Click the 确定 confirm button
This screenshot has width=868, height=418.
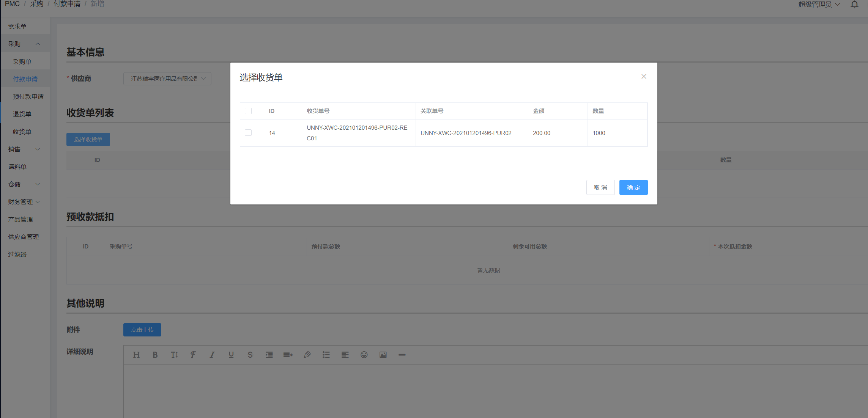tap(633, 187)
